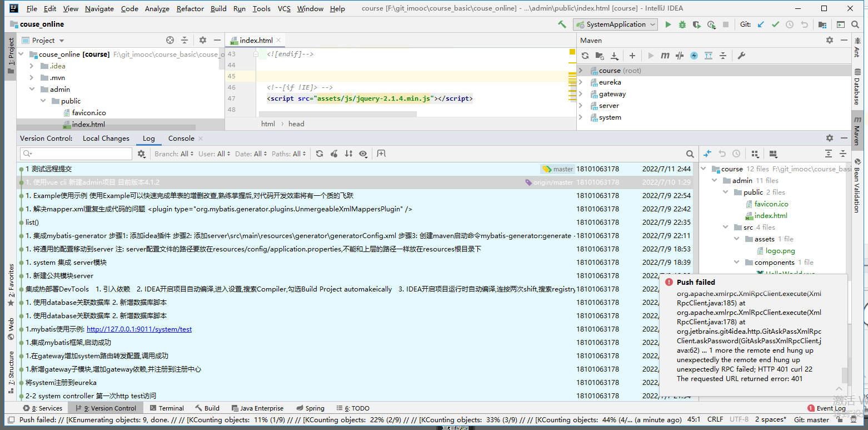Open eye quick settings in Log toolbar
Image resolution: width=868 pixels, height=430 pixels.
tap(363, 154)
